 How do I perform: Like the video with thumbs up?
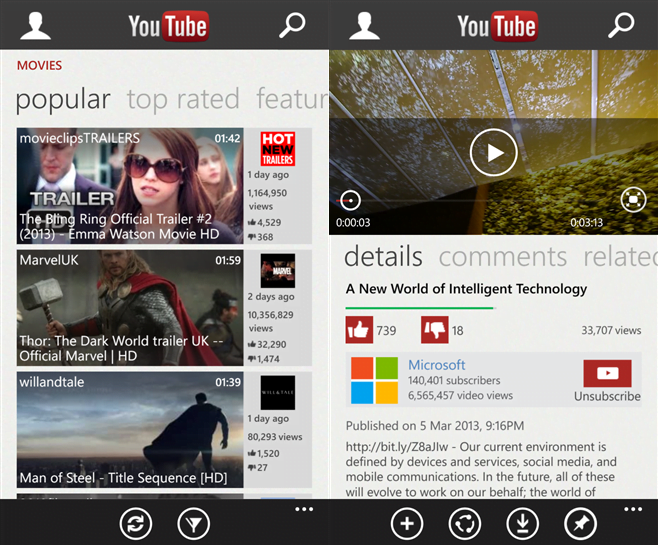pos(359,330)
